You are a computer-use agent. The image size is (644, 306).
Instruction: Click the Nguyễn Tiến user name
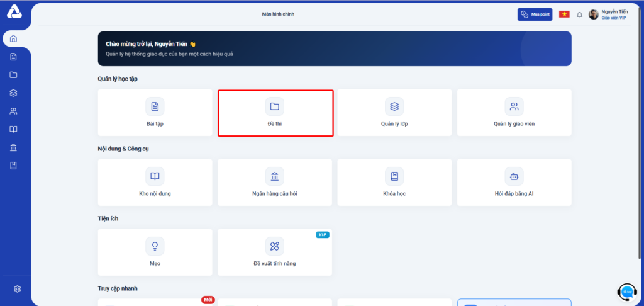614,12
